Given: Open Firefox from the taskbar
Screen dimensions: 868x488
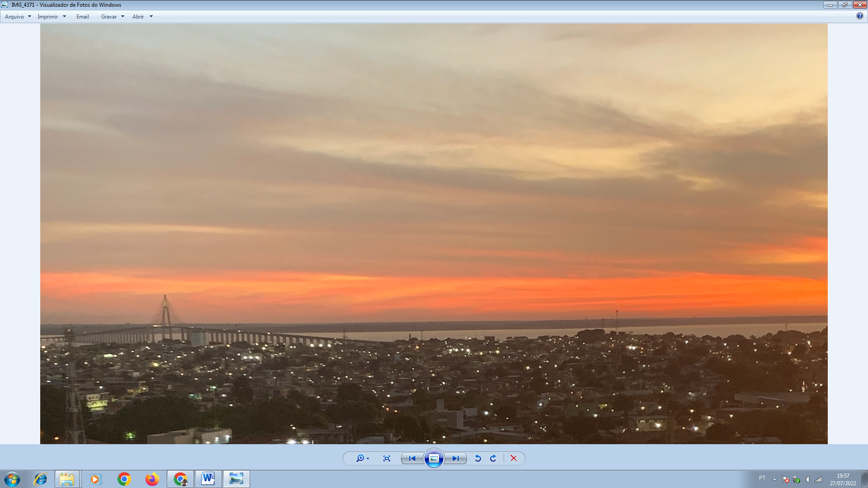Looking at the screenshot, I should click(152, 479).
